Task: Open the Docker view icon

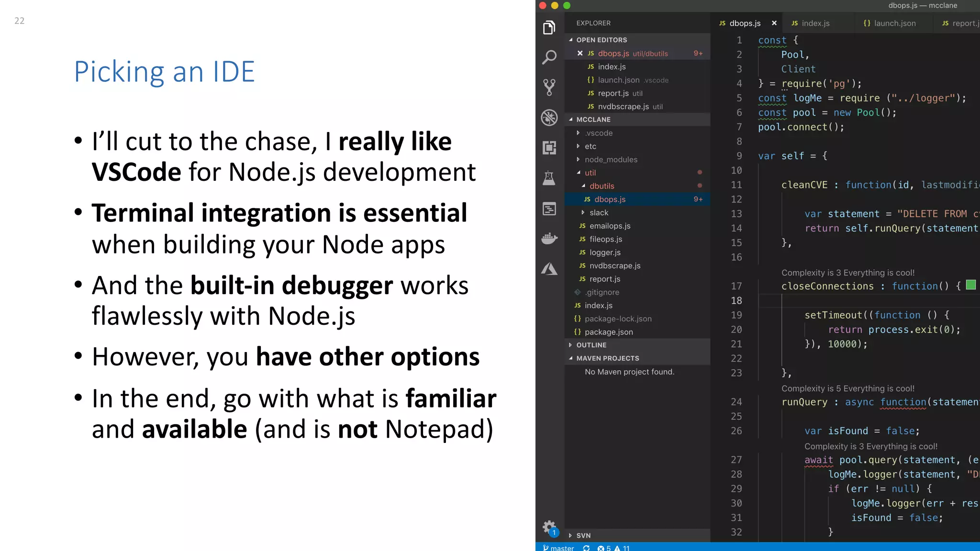Action: [549, 238]
